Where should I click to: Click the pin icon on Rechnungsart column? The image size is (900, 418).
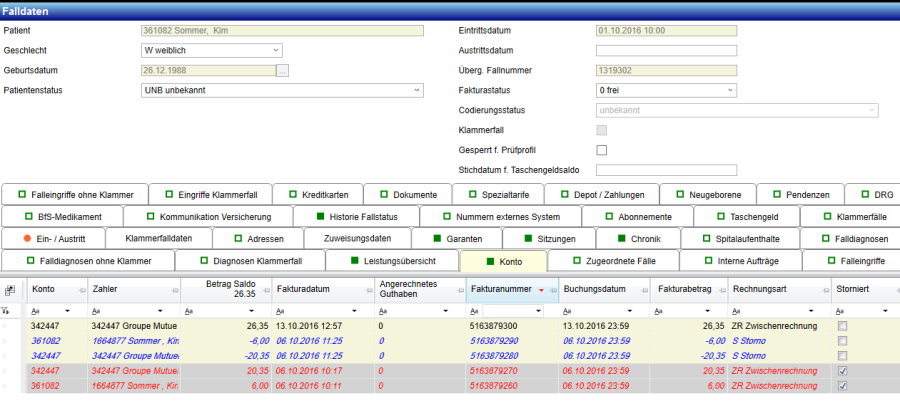[x=822, y=290]
